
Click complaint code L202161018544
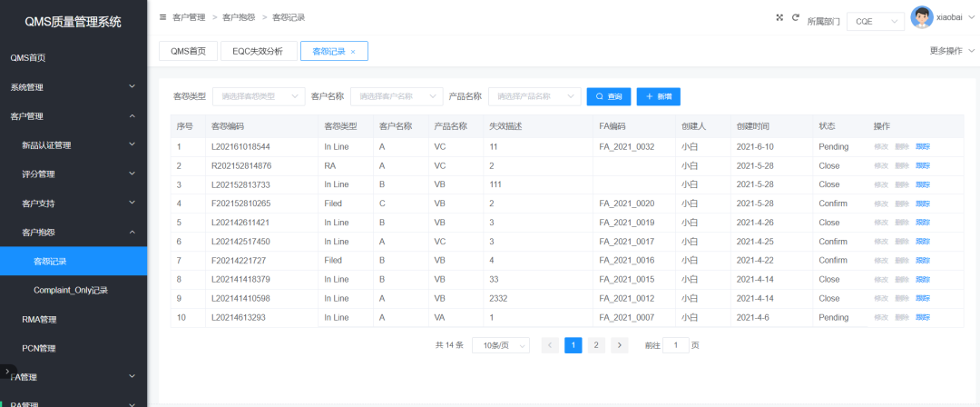(x=241, y=147)
